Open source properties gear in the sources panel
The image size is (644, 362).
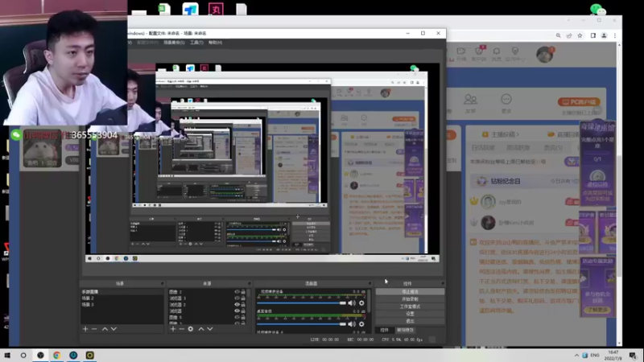coord(191,329)
